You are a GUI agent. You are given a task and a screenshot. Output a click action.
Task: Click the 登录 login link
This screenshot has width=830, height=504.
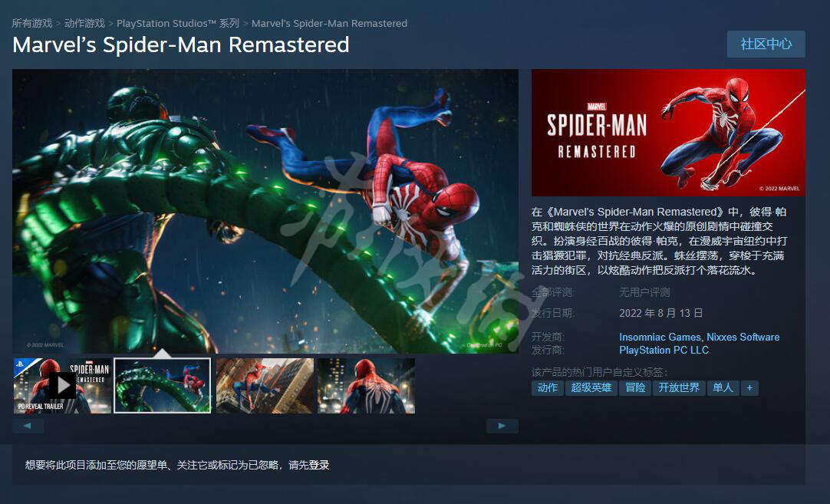[x=319, y=466]
